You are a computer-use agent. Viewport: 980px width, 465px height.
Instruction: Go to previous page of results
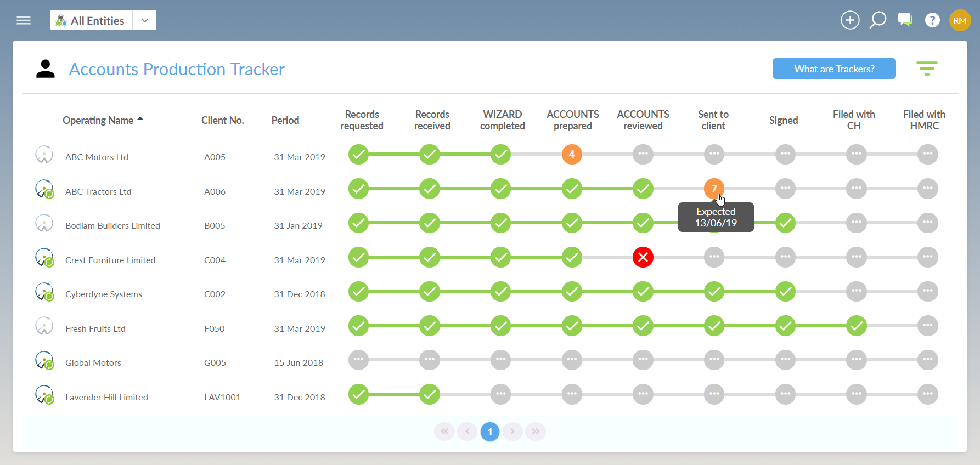[468, 432]
